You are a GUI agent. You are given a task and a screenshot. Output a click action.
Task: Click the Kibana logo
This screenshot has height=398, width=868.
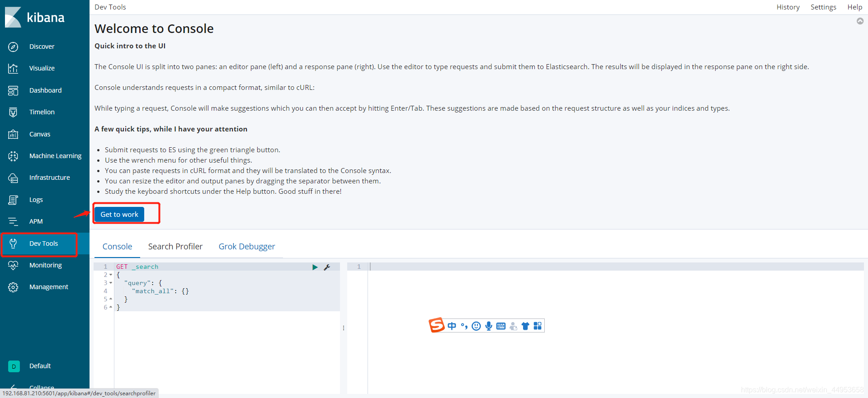35,17
